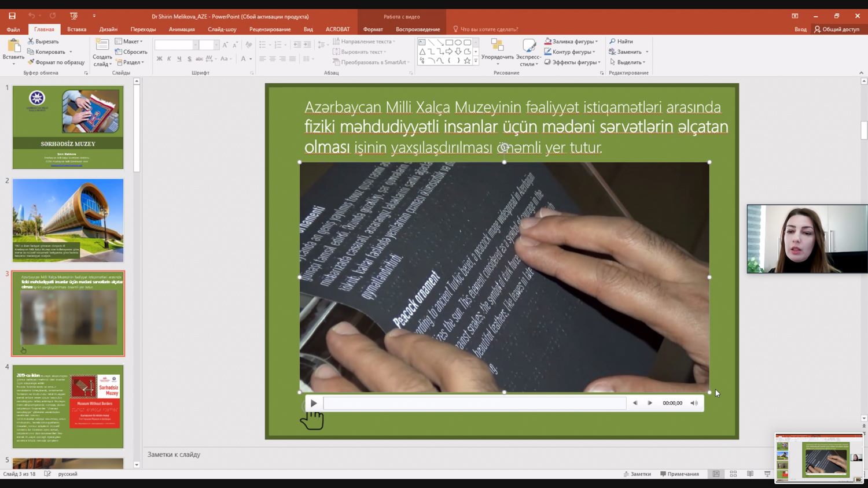Select slide 1 thumbnail СƏRHƏDSİZ MUZEY
Image resolution: width=868 pixels, height=488 pixels.
coord(68,127)
